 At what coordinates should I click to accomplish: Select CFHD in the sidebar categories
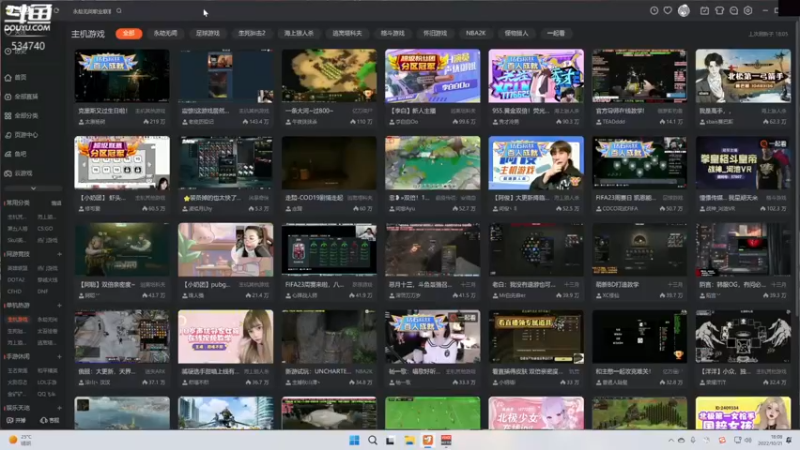pyautogui.click(x=14, y=291)
